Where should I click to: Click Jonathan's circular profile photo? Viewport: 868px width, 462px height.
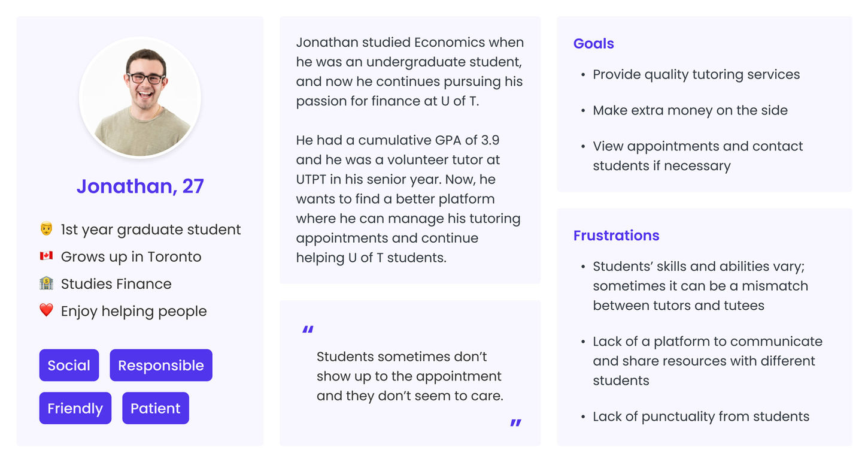click(x=140, y=98)
